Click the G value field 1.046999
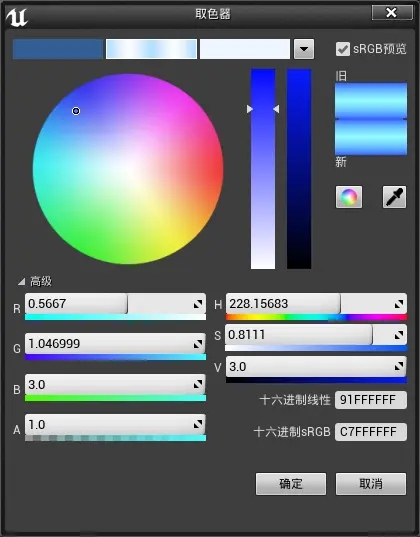Screen dimensions: 420x537 point(115,344)
